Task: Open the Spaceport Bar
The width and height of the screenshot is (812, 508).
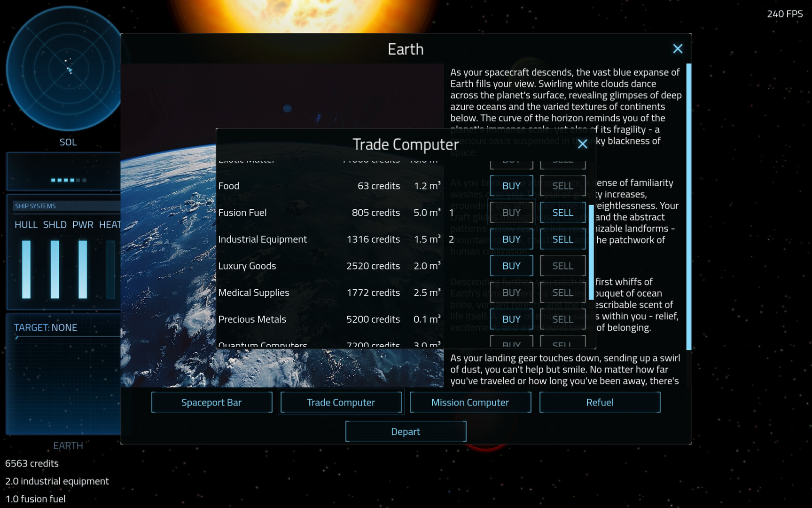Action: point(211,402)
